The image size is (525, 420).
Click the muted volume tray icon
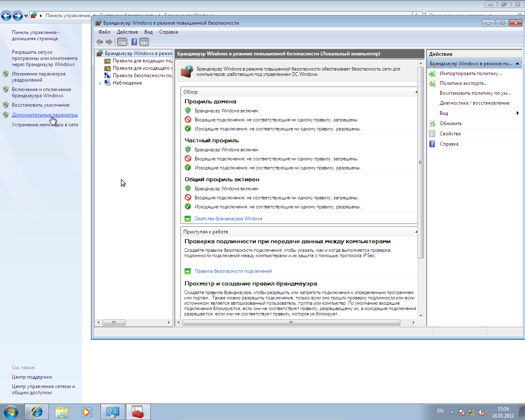pyautogui.click(x=482, y=412)
